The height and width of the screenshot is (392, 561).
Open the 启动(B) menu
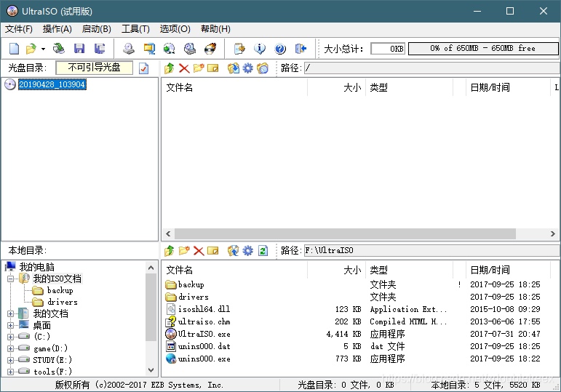pos(96,29)
